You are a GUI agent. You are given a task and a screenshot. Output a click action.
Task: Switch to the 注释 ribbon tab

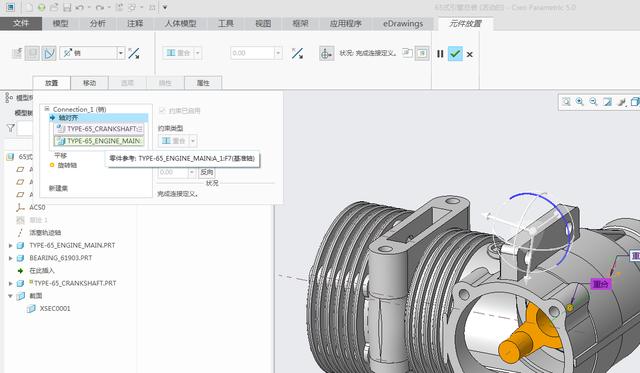click(x=135, y=24)
